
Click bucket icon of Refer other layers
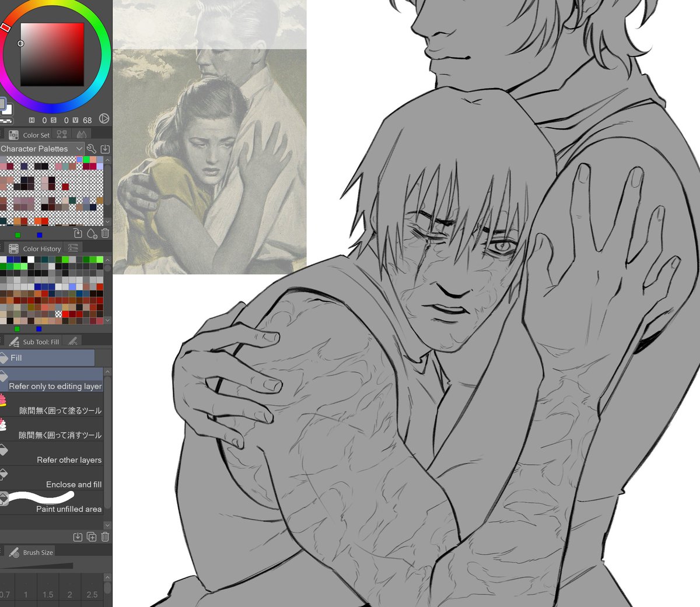pyautogui.click(x=3, y=450)
